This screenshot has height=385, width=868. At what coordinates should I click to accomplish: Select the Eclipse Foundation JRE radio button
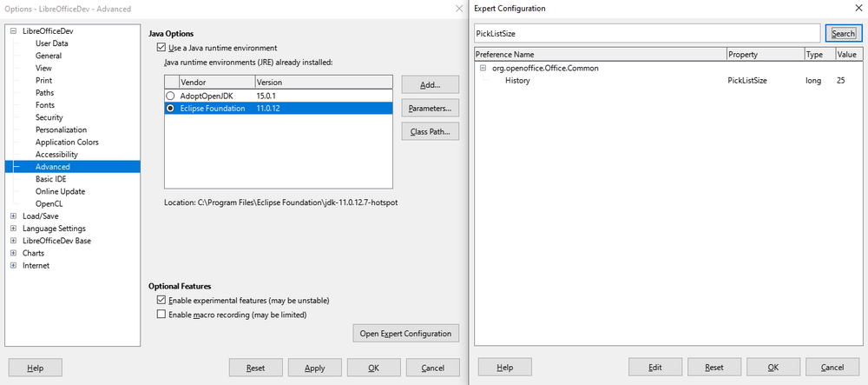pos(171,109)
